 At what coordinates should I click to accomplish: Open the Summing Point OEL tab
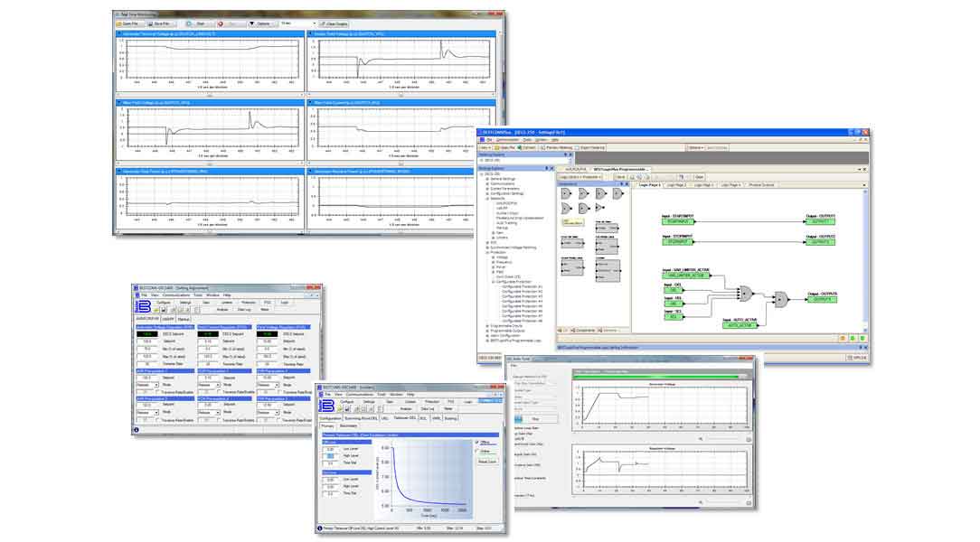coord(362,418)
